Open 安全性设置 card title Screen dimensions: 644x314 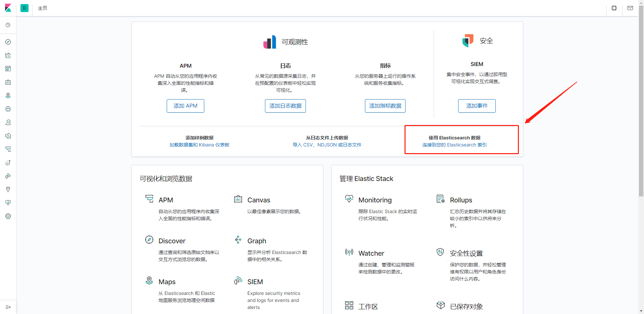(x=466, y=253)
